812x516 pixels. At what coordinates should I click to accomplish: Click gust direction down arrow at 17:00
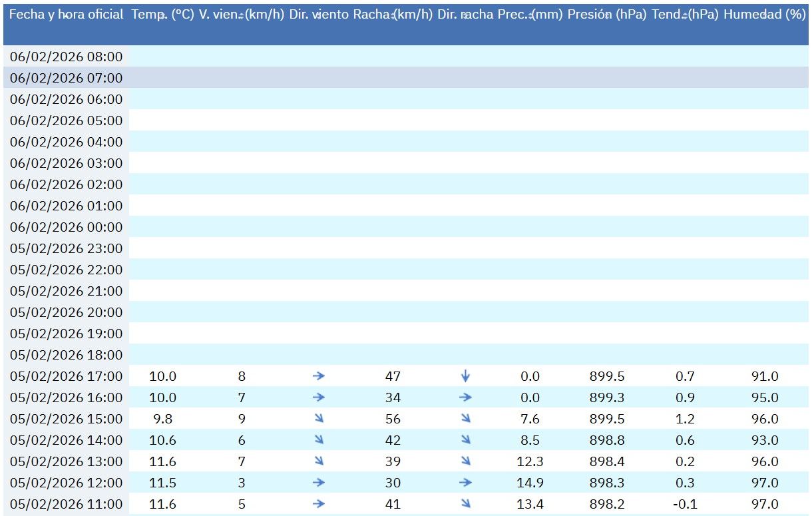465,376
